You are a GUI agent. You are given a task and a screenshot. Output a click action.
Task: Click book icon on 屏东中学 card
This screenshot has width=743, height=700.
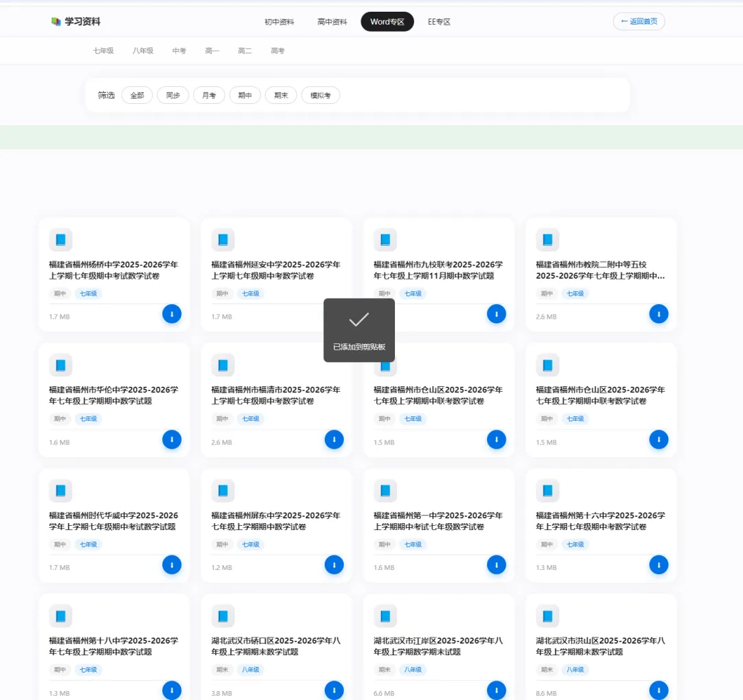223,491
